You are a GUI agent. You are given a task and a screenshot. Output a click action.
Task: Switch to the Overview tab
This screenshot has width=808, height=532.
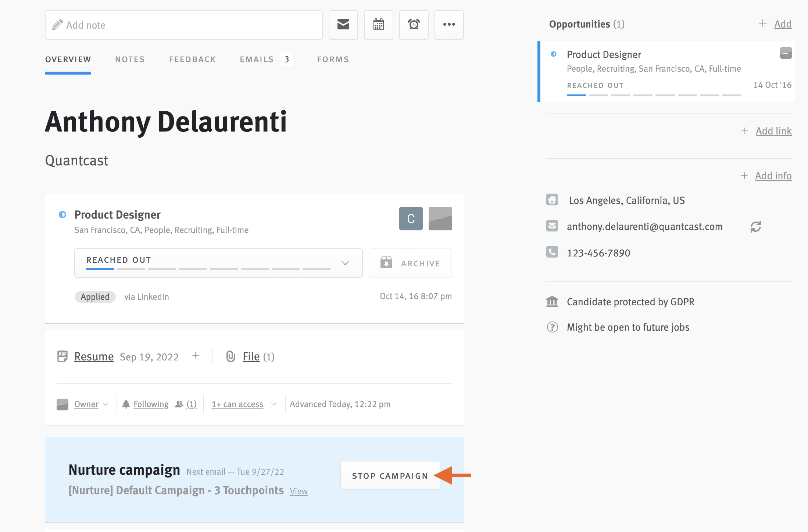(x=68, y=59)
